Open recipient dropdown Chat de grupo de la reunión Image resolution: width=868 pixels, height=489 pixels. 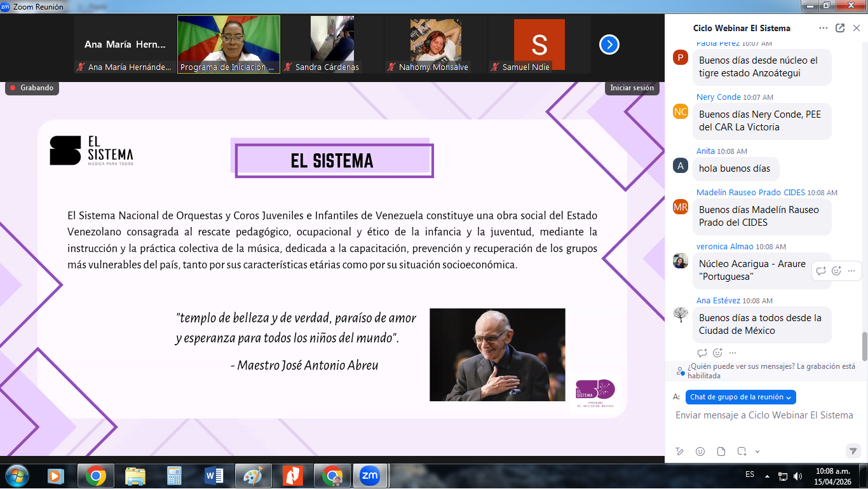click(741, 397)
